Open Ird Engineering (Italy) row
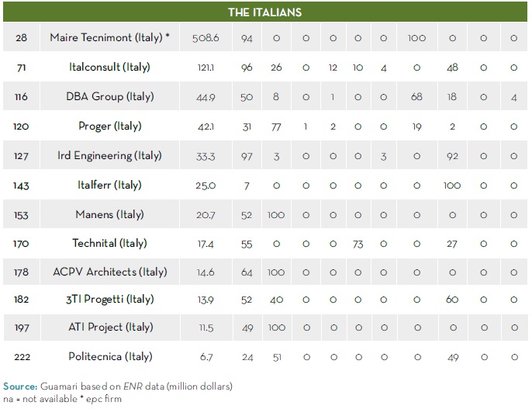The image size is (532, 409). click(x=109, y=156)
